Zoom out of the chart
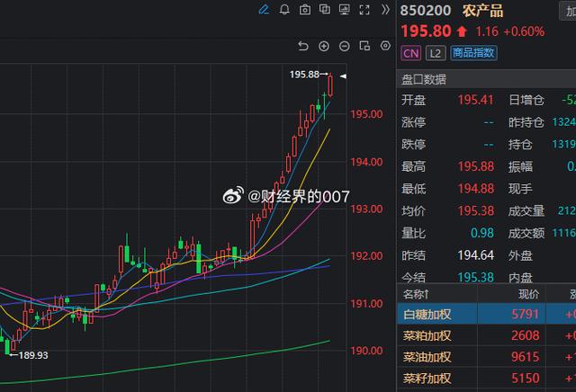This screenshot has width=576, height=392. click(346, 46)
